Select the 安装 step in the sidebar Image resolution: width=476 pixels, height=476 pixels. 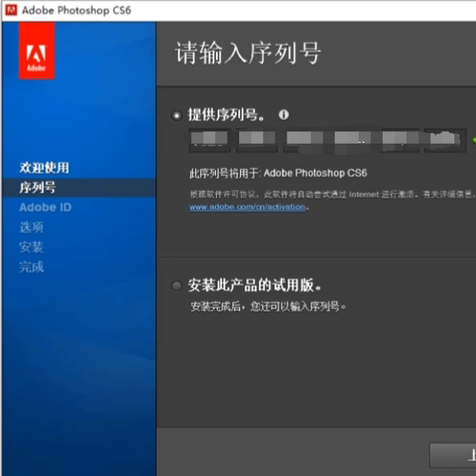click(31, 248)
